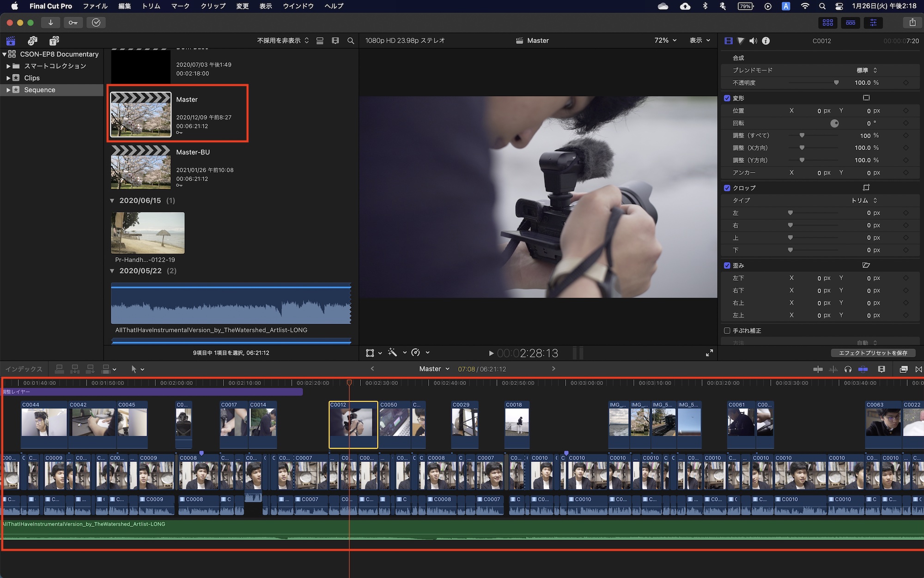Expand the Clips folder in sidebar
The width and height of the screenshot is (924, 578).
[8, 78]
